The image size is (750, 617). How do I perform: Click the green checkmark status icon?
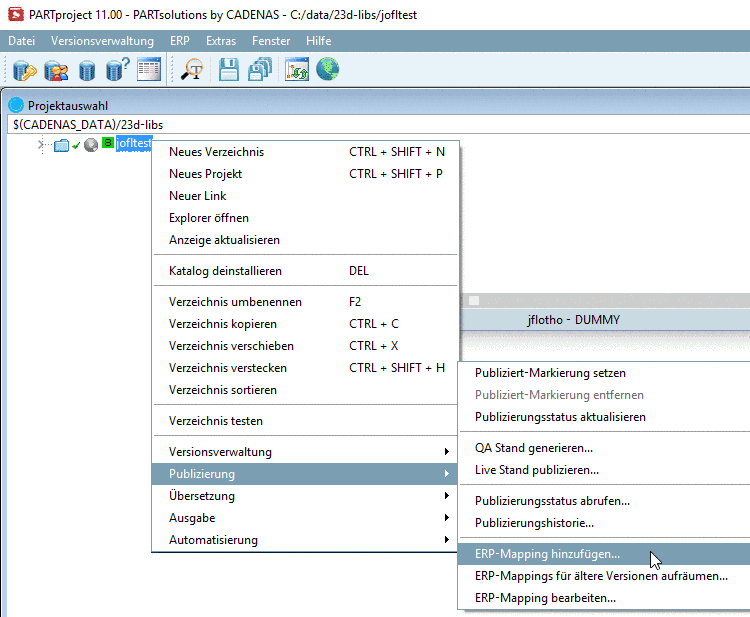(x=76, y=145)
